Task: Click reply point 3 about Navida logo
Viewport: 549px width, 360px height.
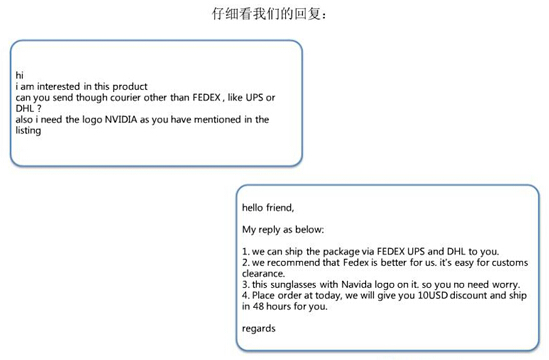Action: click(x=381, y=284)
